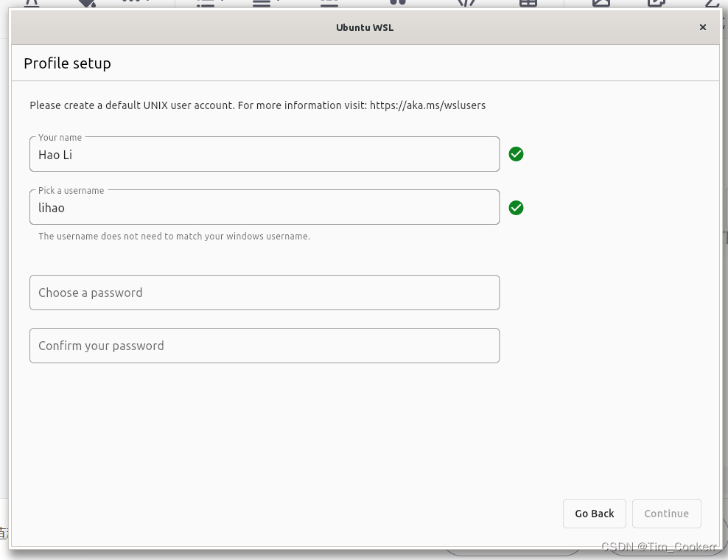Click the green checkmark beside username field
Image resolution: width=728 pixels, height=560 pixels.
(516, 208)
